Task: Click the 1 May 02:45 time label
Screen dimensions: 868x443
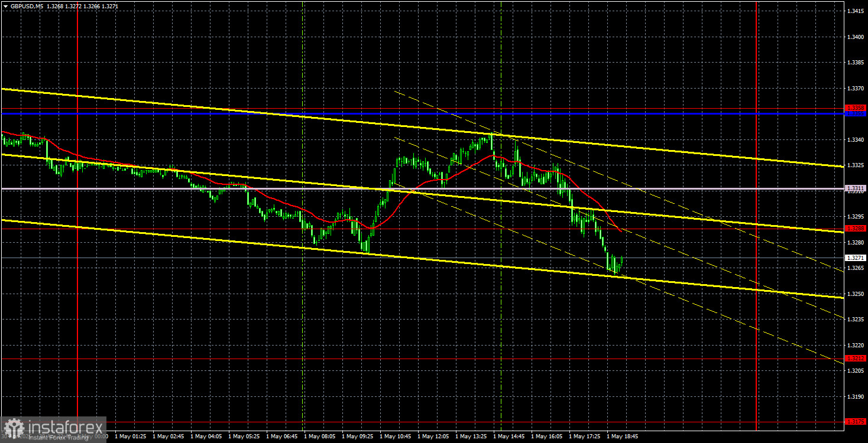Action: 168,437
